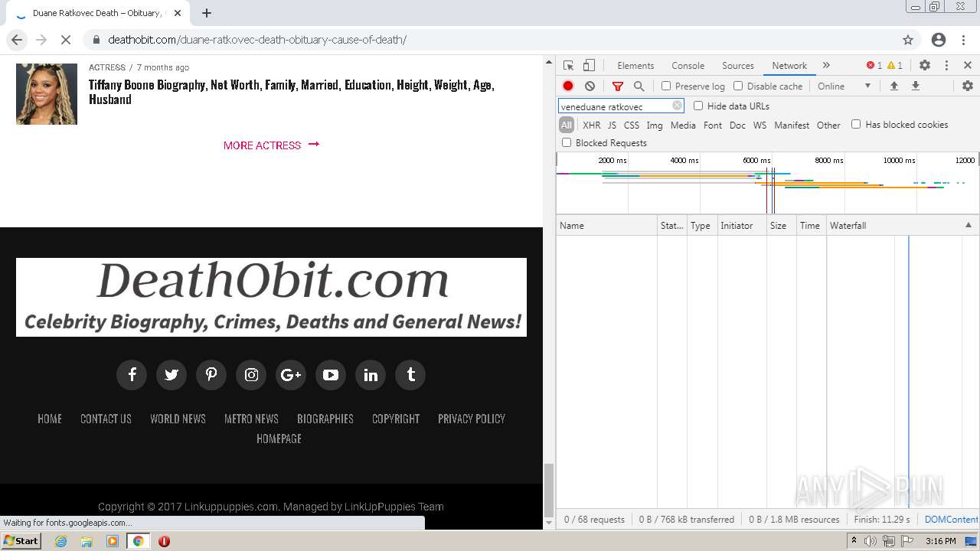Open Pinterest social icon in footer
This screenshot has width=980, height=551.
211,375
